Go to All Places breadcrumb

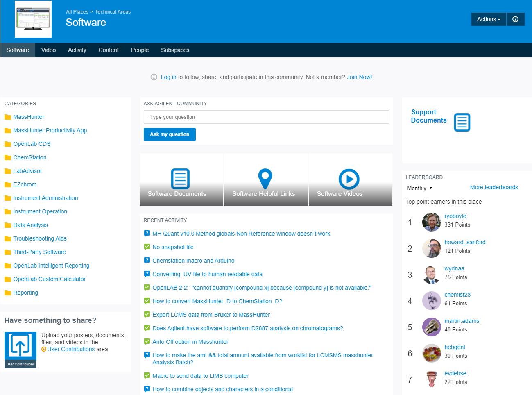click(77, 12)
